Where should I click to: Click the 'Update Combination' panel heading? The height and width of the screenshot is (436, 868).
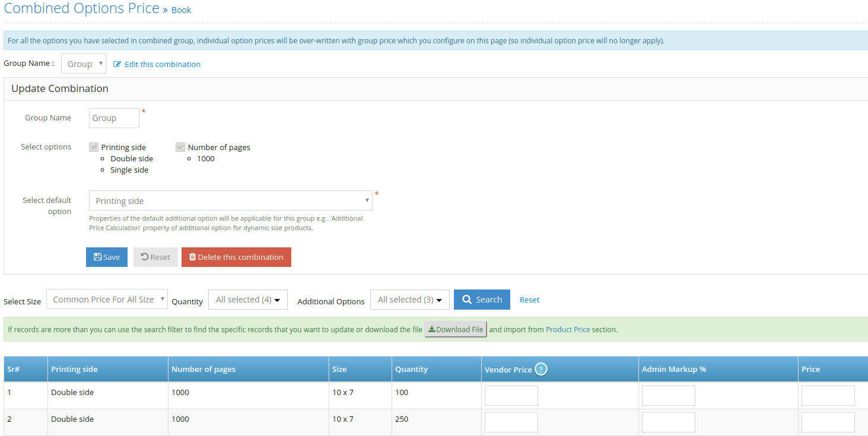(x=60, y=88)
